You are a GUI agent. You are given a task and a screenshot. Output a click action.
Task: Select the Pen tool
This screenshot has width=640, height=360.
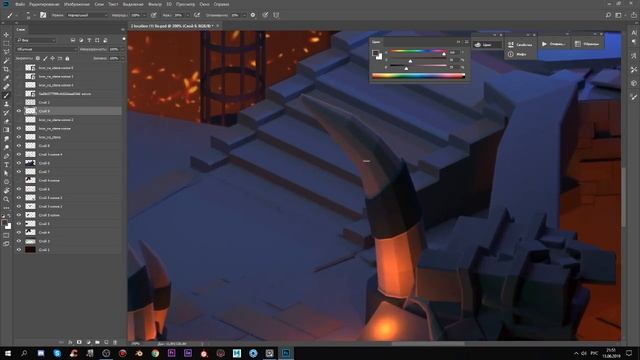pos(6,156)
